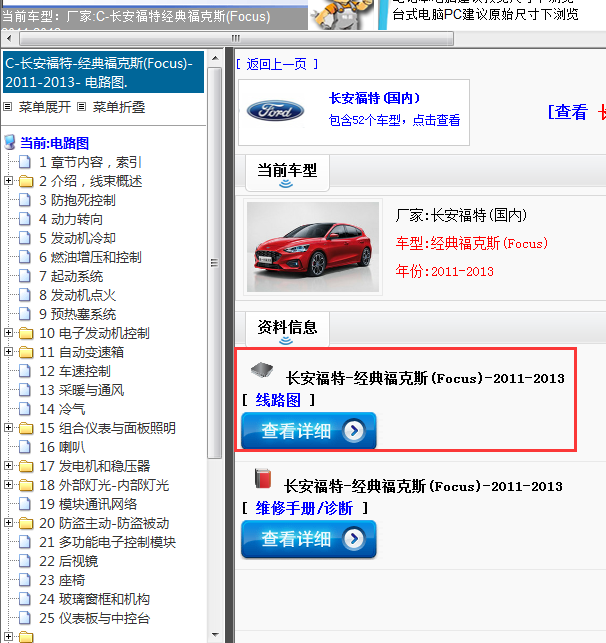This screenshot has width=606, height=643.
Task: Click the 返回上一页 link
Action: pos(276,64)
